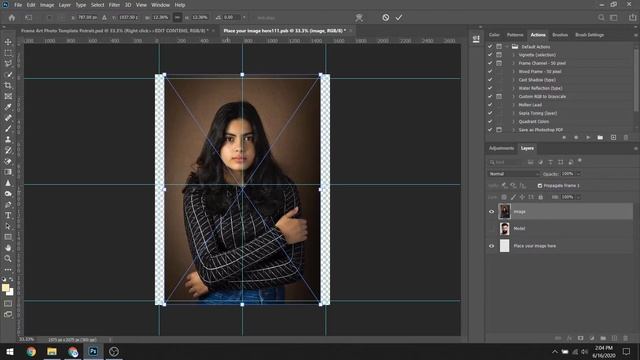This screenshot has width=640, height=360.
Task: Open Chrome from the Windows taskbar
Action: coord(31,351)
